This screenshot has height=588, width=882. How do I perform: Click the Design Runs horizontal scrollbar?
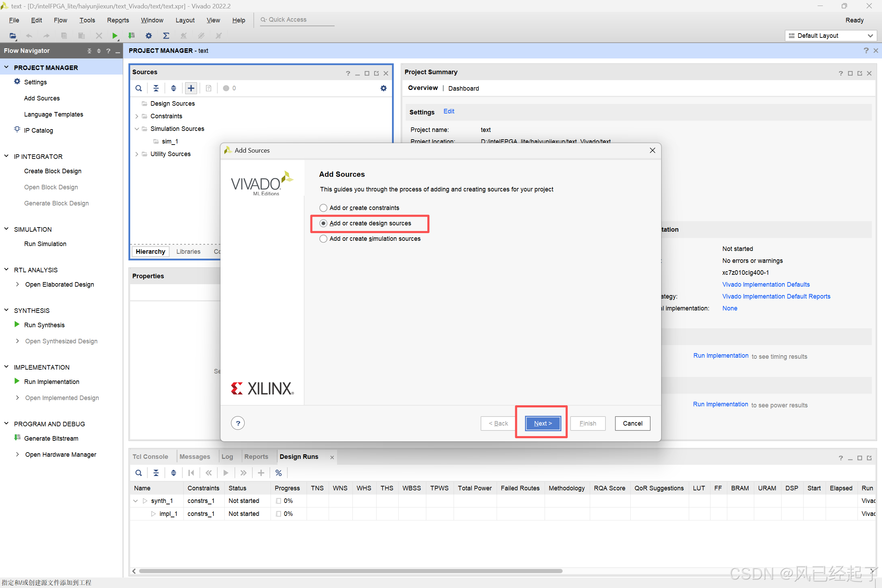(350, 571)
